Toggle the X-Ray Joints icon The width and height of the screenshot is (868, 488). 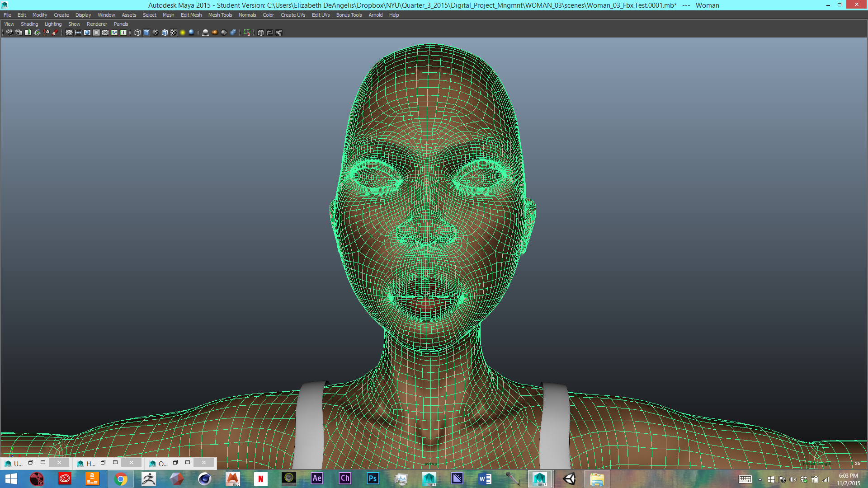pos(279,33)
